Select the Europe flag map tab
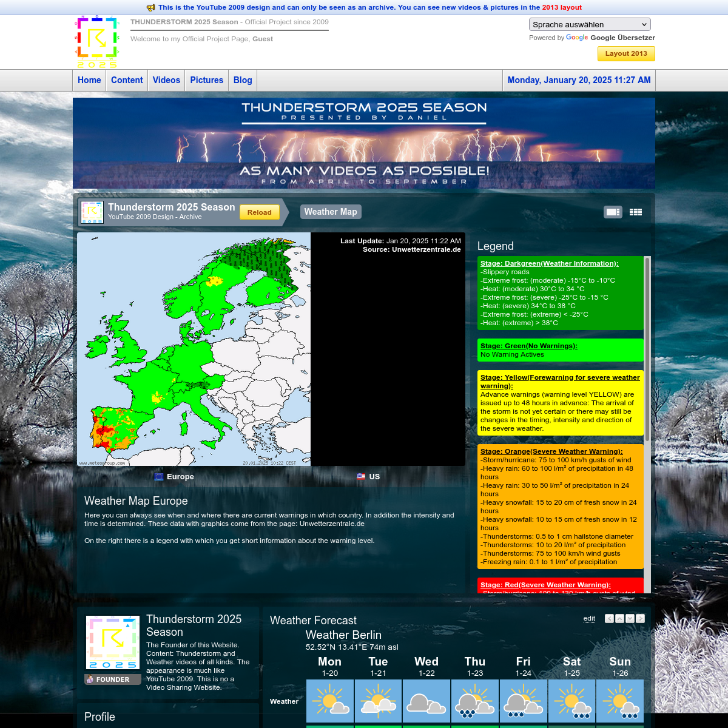728x728 pixels. tap(174, 477)
